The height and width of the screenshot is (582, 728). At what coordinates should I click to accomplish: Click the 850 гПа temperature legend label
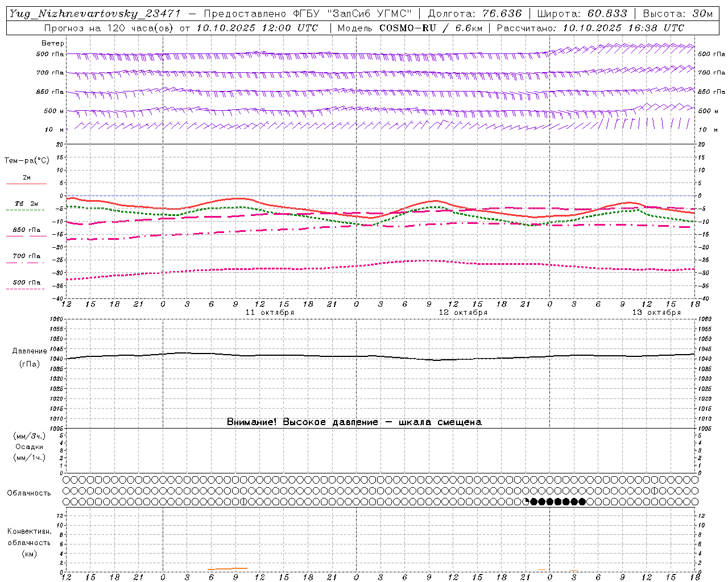pos(26,230)
